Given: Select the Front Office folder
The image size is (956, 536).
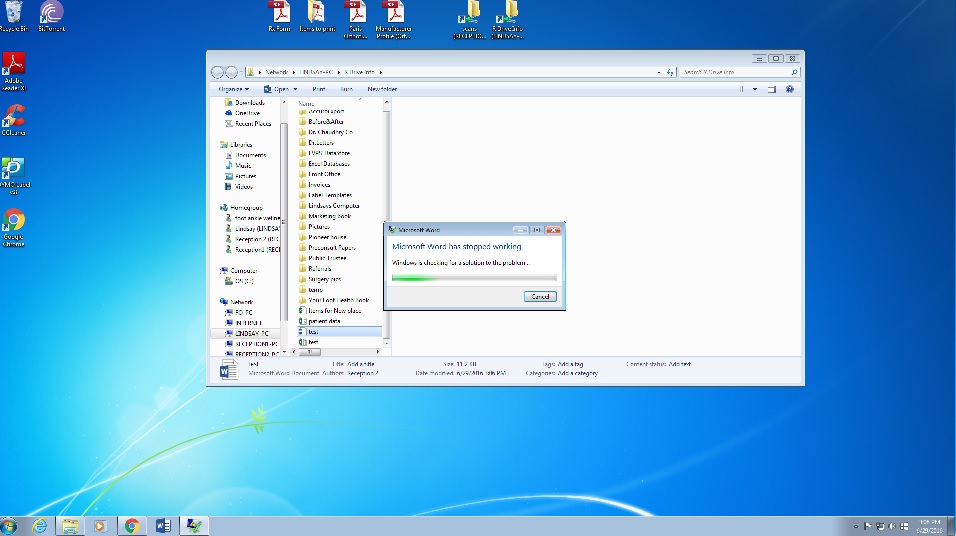Looking at the screenshot, I should tap(319, 174).
